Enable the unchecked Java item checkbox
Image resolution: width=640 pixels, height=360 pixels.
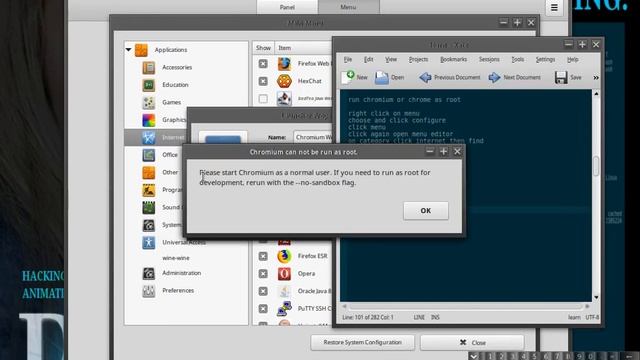[263, 99]
